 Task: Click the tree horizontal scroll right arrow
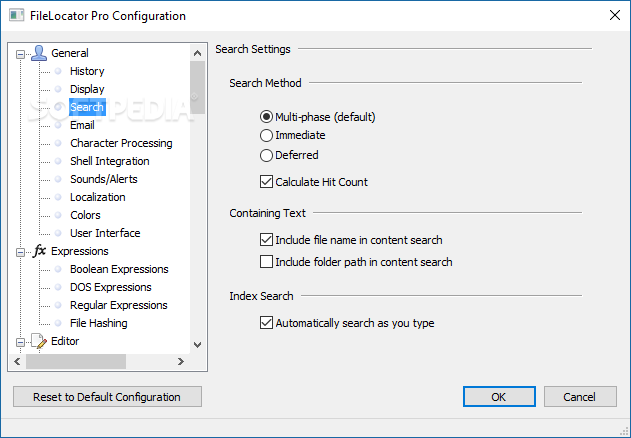pos(181,362)
